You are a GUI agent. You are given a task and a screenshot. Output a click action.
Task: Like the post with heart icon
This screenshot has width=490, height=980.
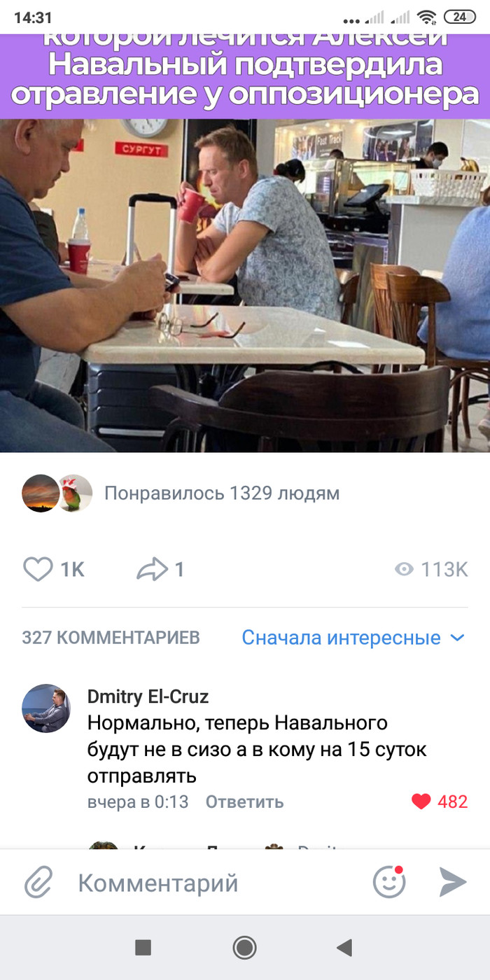[38, 569]
